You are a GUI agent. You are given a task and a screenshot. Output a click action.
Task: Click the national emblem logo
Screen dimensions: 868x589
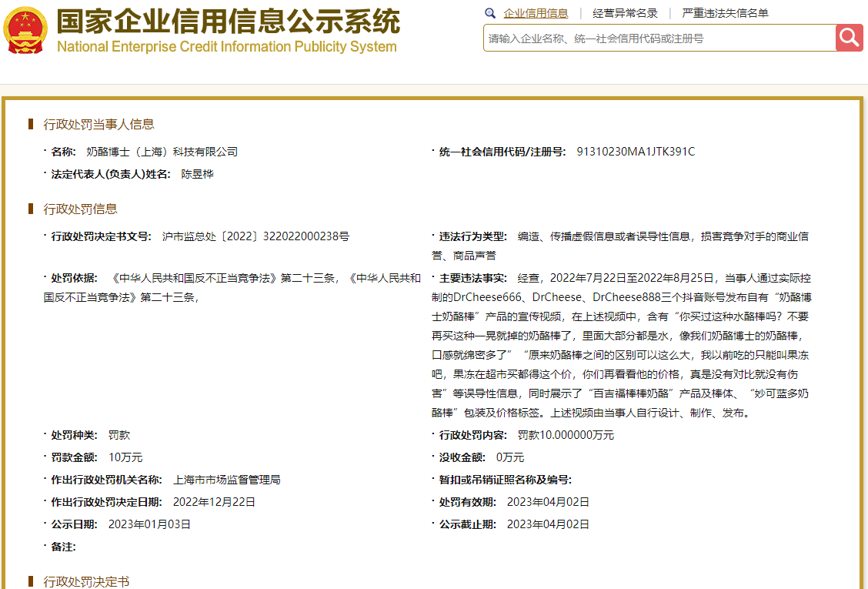pyautogui.click(x=25, y=31)
